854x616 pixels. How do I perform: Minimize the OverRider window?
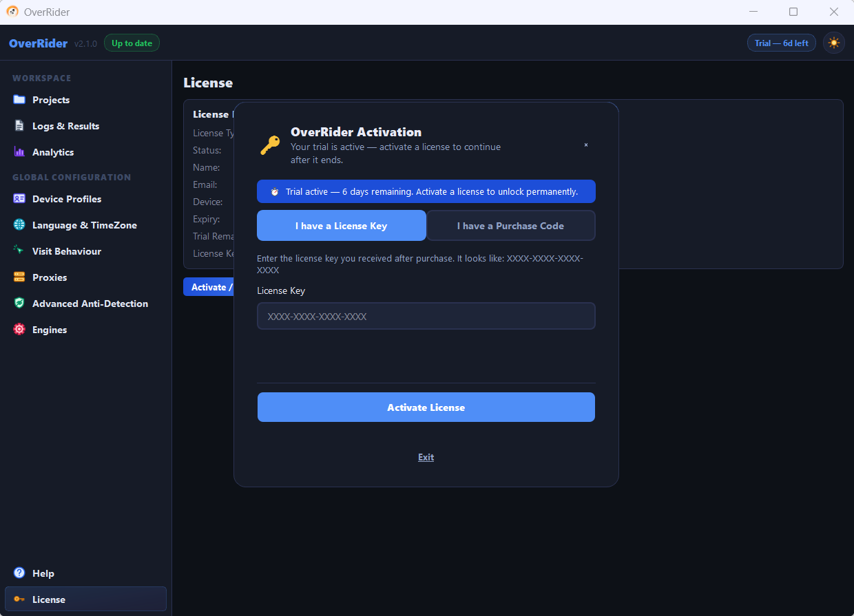[x=753, y=12]
